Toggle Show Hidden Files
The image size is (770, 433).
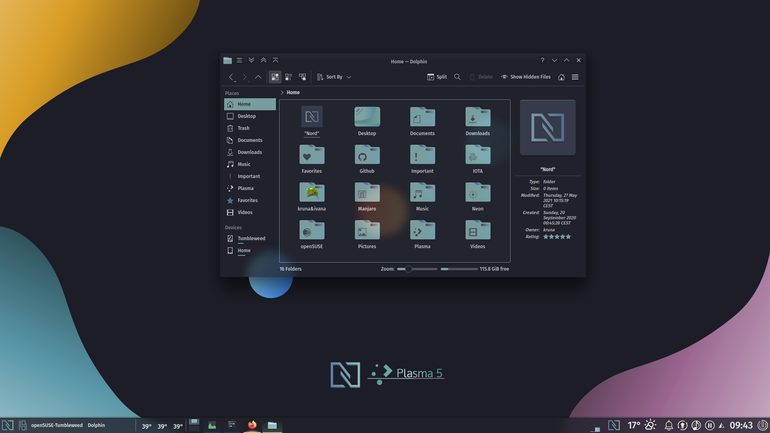525,77
